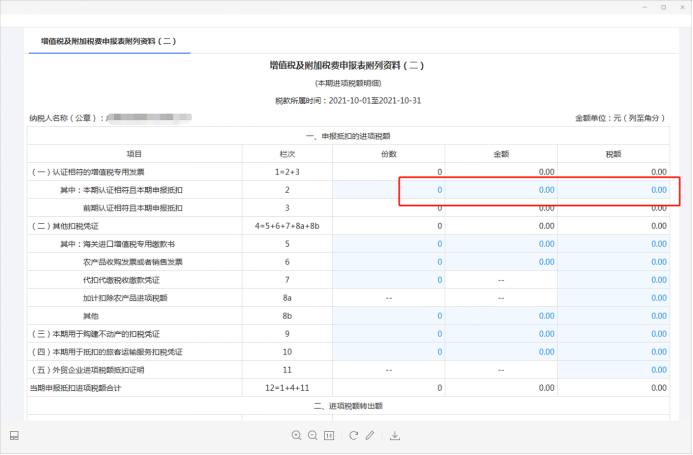Click formula cell 12=1+4+11

[x=287, y=388]
